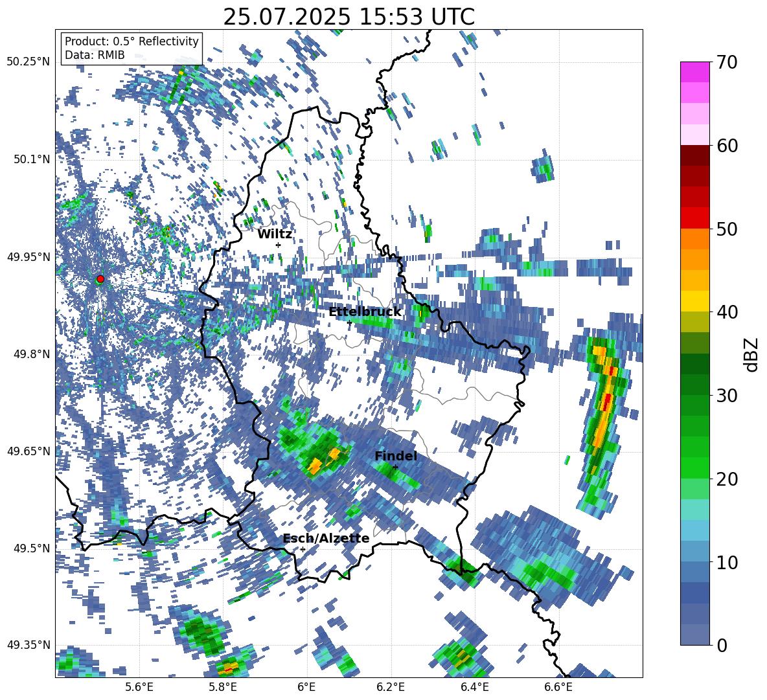
Task: Click the 0 tick label on colorbar
Action: click(722, 645)
